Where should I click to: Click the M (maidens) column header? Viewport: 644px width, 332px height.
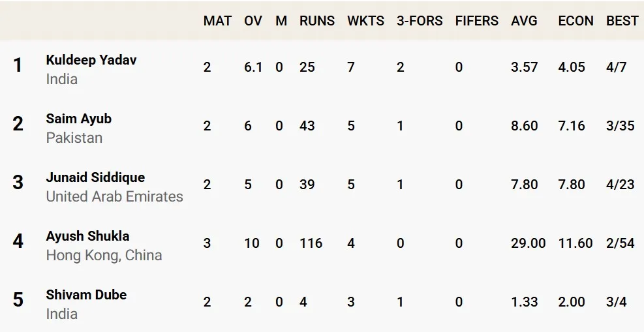281,21
